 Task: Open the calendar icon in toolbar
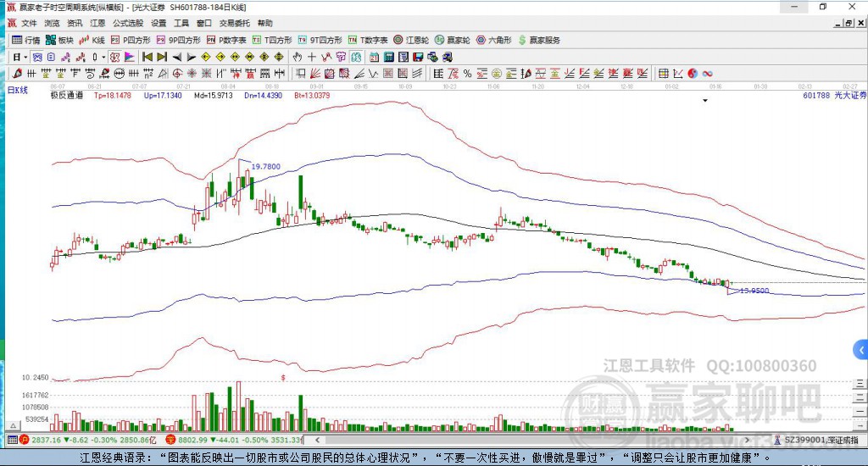click(x=374, y=57)
